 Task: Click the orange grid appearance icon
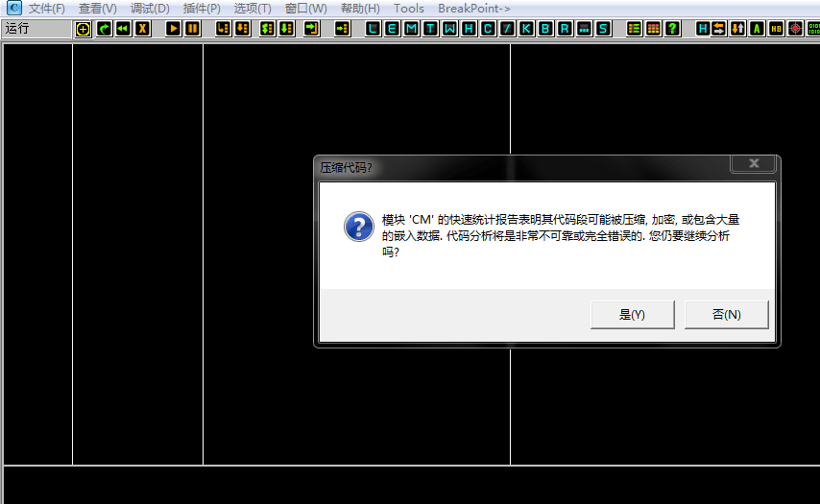coord(653,29)
